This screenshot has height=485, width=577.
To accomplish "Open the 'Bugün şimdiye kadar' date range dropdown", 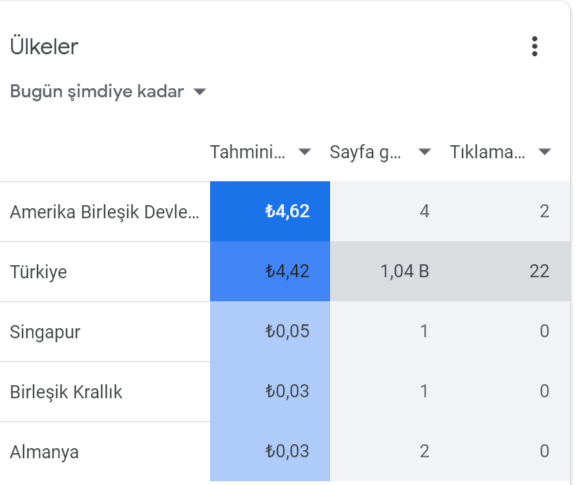I will click(108, 91).
